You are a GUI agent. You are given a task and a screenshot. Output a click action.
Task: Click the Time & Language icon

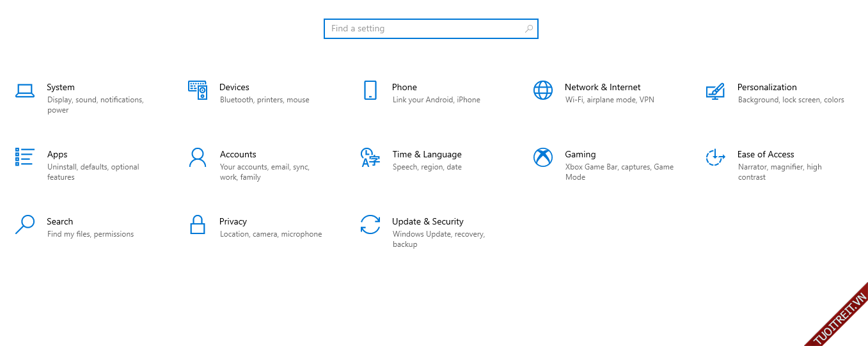[370, 157]
